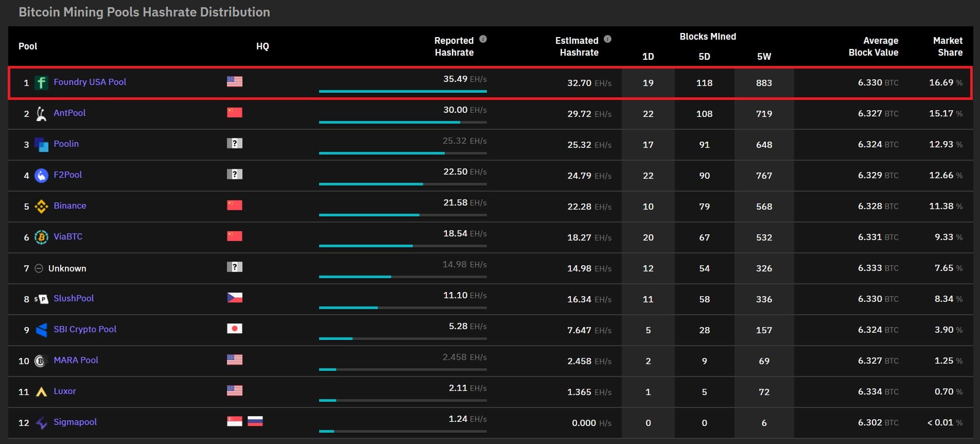Image resolution: width=980 pixels, height=444 pixels.
Task: Click the Japan flag for SBI Crypto Pool
Action: [x=235, y=329]
